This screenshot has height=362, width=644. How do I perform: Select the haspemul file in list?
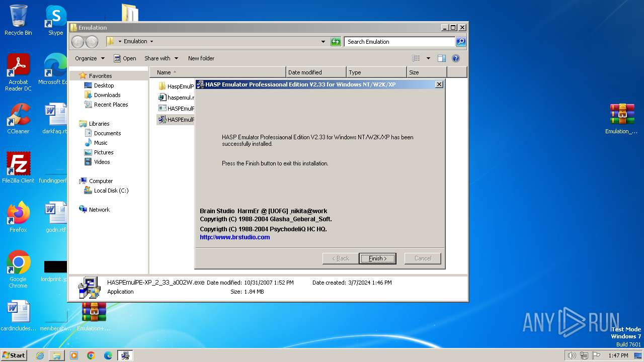[x=176, y=98]
